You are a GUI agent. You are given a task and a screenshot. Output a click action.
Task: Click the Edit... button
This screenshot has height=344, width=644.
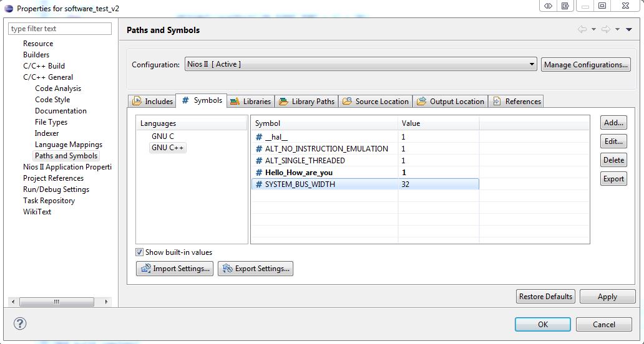click(613, 141)
